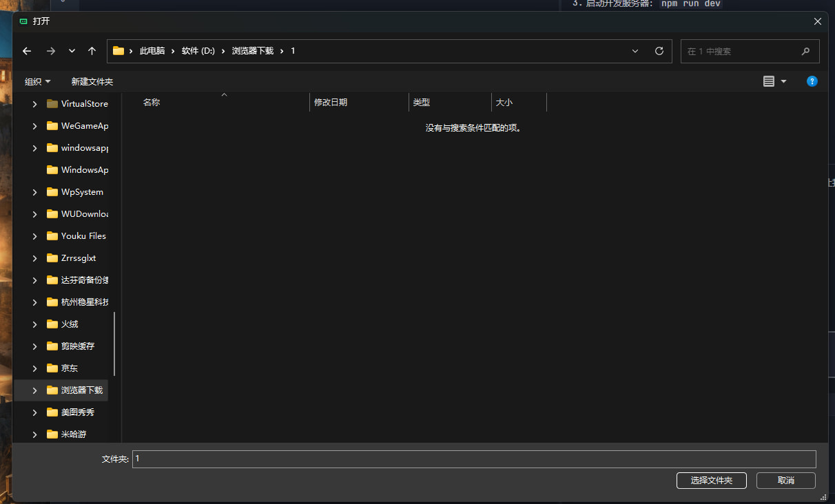Click the 文件夹 name input field

[x=473, y=459]
